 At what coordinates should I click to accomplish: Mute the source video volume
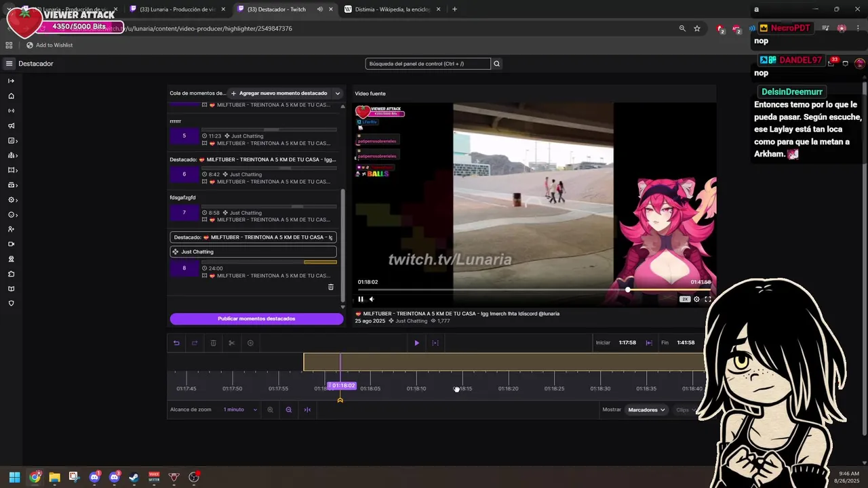click(x=372, y=299)
